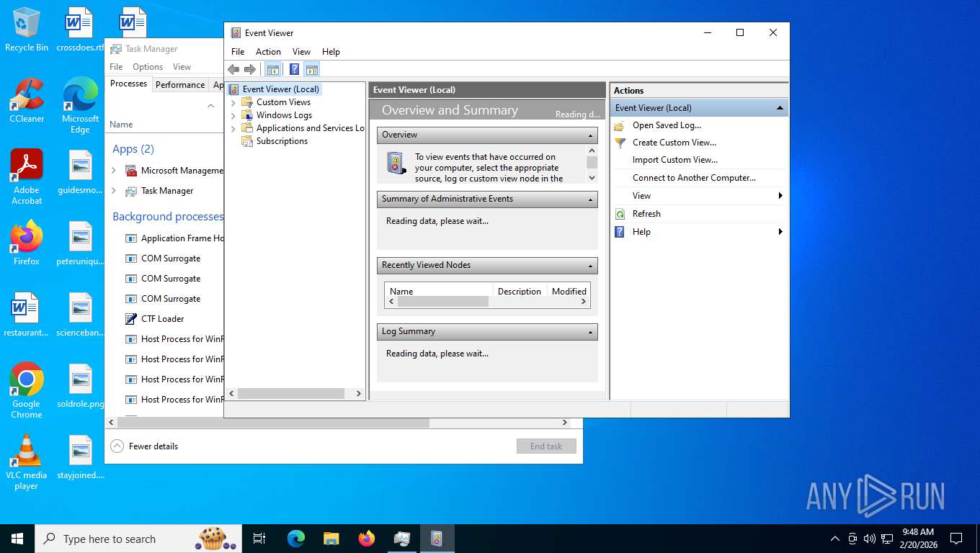Select crossdoes.rtf desktop file

coord(80,30)
